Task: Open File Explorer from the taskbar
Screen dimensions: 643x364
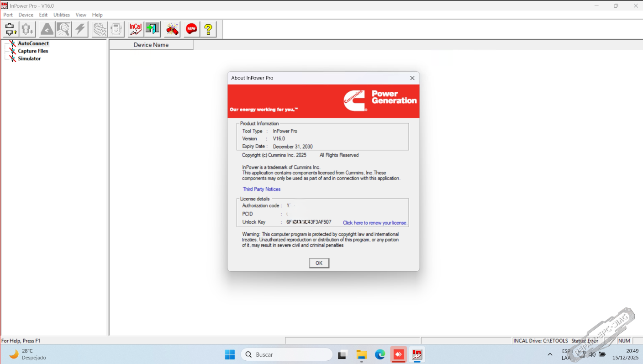Action: [x=361, y=354]
